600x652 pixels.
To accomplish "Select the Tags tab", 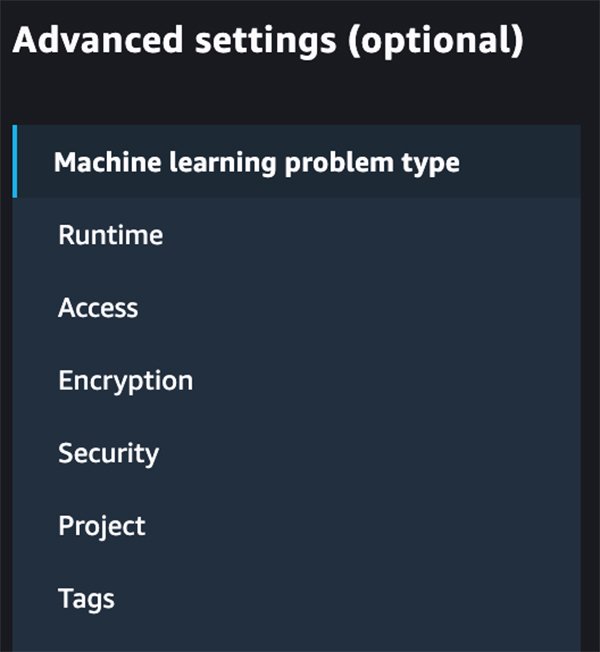I will [86, 599].
